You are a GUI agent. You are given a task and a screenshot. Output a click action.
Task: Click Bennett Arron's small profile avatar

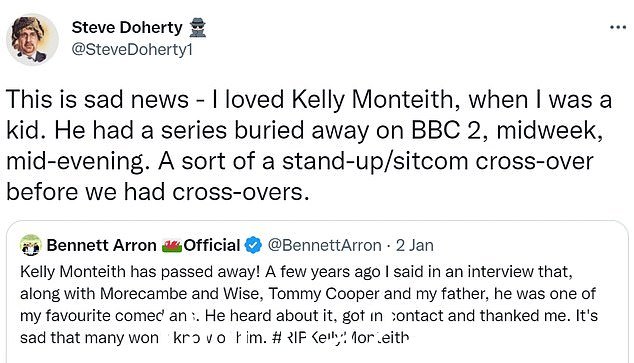[x=31, y=245]
